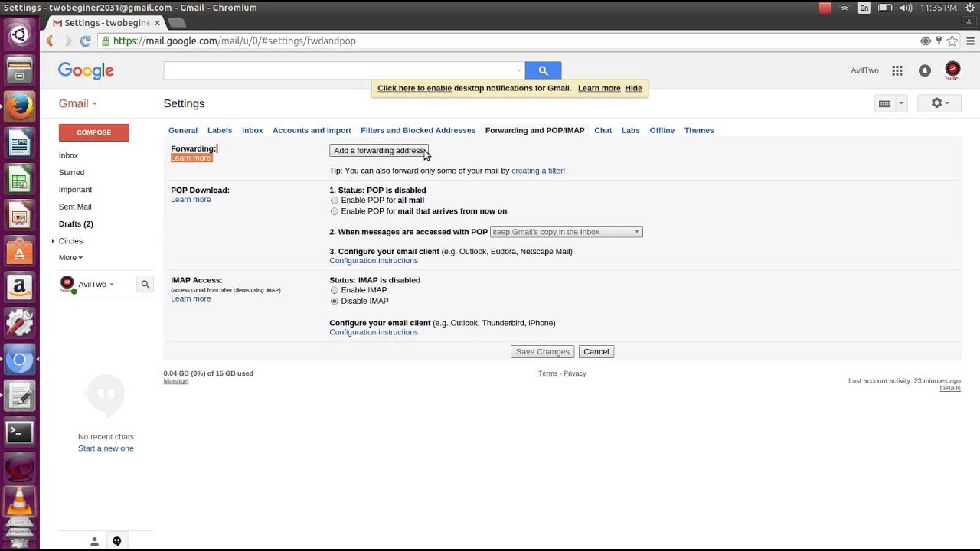Search for people in the chat panel
Viewport: 980px width, 551px height.
pyautogui.click(x=145, y=285)
